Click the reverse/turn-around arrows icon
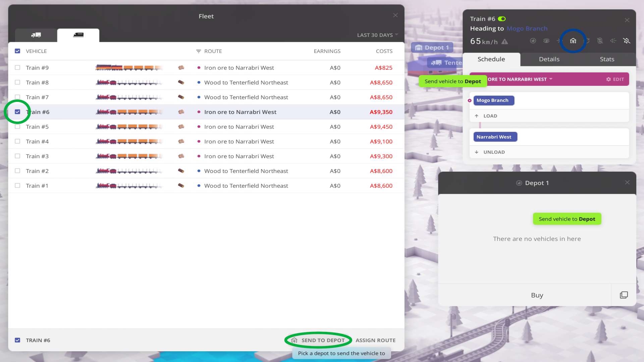This screenshot has height=362, width=644. (587, 41)
